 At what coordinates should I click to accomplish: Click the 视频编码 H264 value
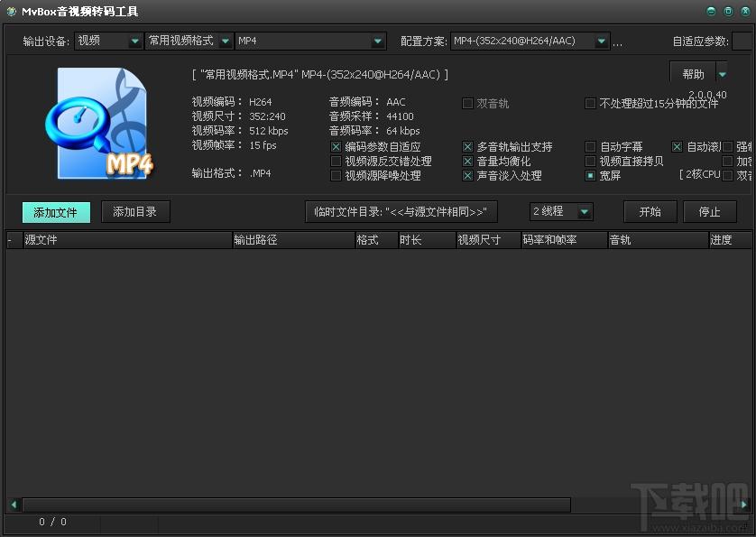click(261, 102)
